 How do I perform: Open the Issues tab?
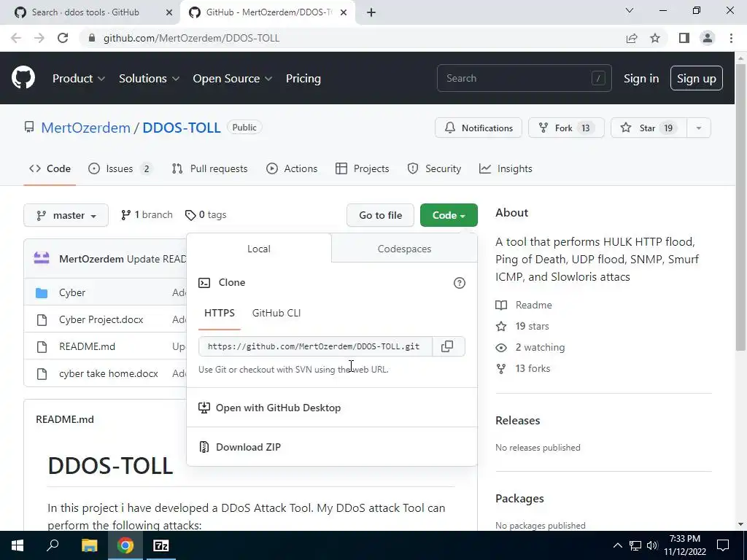120,168
